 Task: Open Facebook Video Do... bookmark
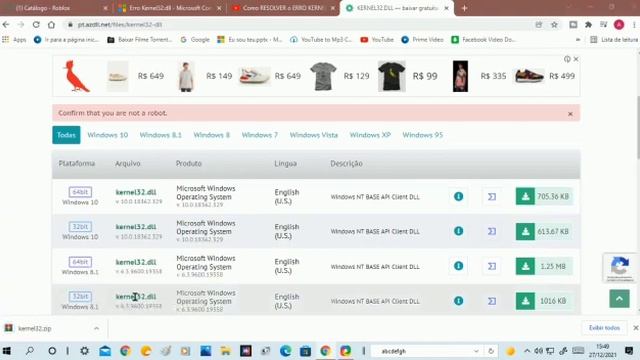click(483, 40)
